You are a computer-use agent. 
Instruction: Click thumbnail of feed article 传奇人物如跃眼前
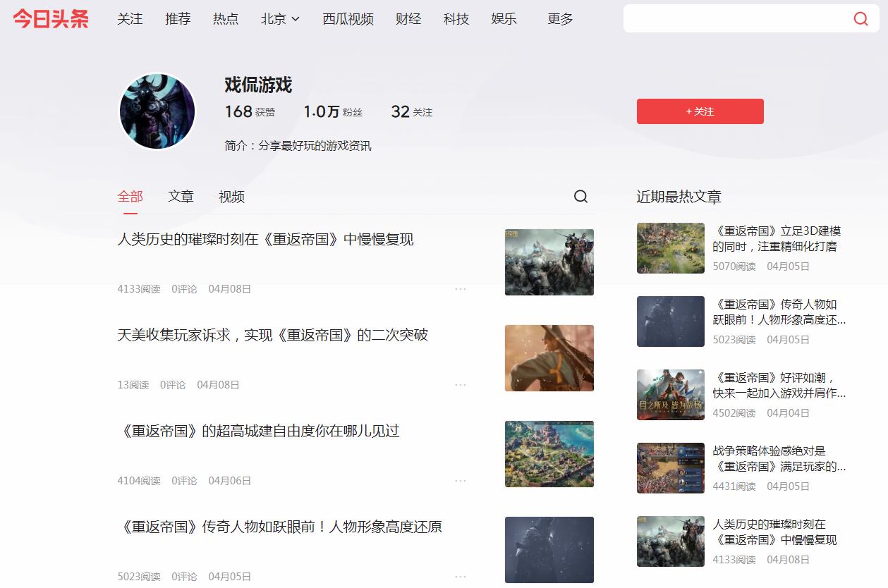[549, 549]
